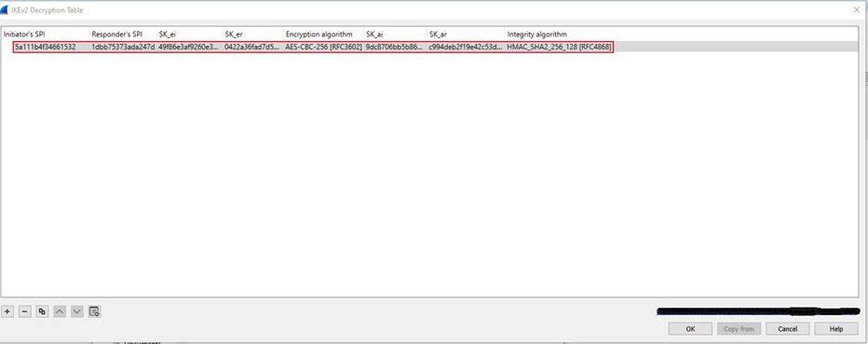Image resolution: width=868 pixels, height=344 pixels.
Task: Click the OK button
Action: pos(690,329)
